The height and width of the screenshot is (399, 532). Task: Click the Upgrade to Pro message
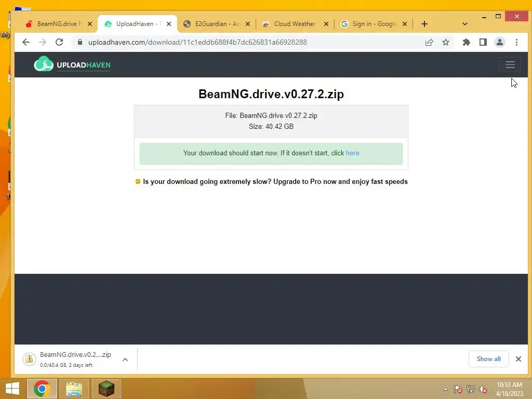[271, 181]
